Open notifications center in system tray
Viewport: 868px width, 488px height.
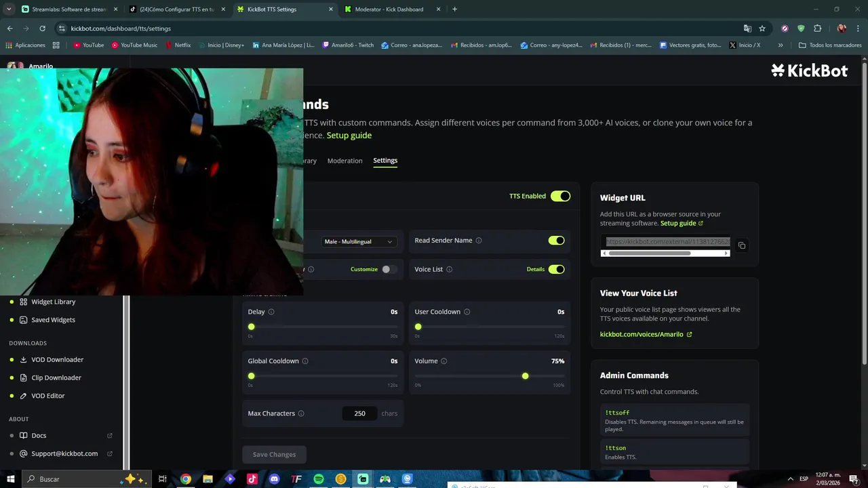[x=854, y=479]
